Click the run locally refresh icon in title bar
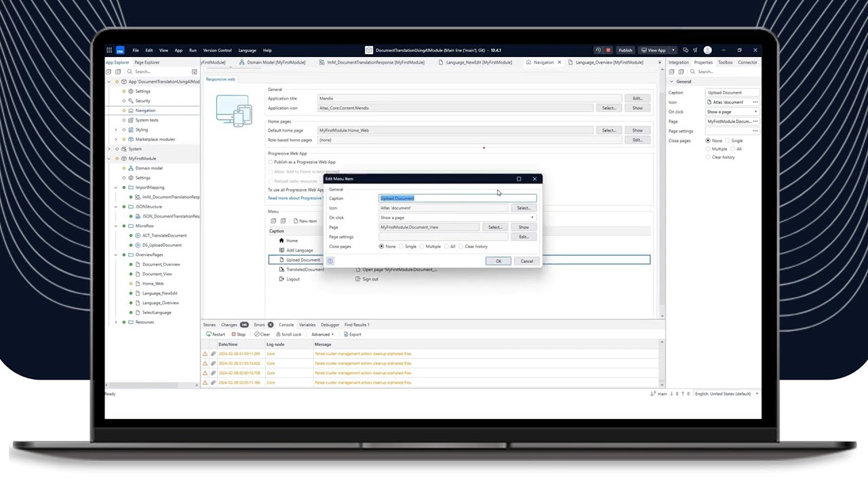The image size is (868, 488). (x=598, y=50)
